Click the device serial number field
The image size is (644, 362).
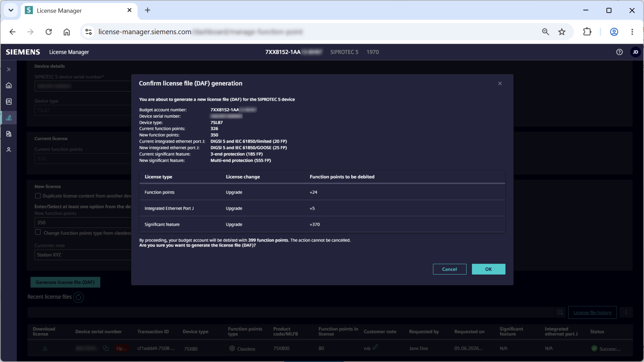pyautogui.click(x=83, y=86)
